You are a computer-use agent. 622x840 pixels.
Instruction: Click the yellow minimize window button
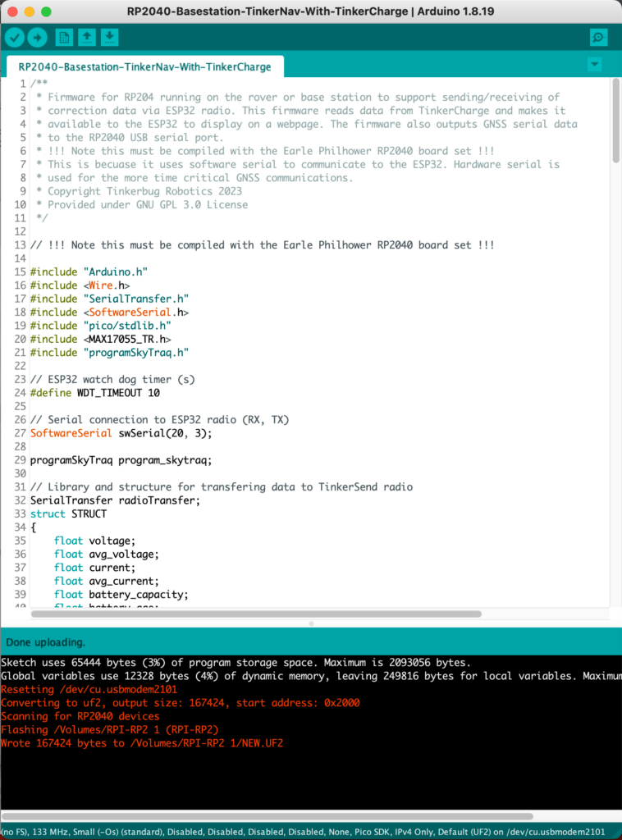[30, 11]
